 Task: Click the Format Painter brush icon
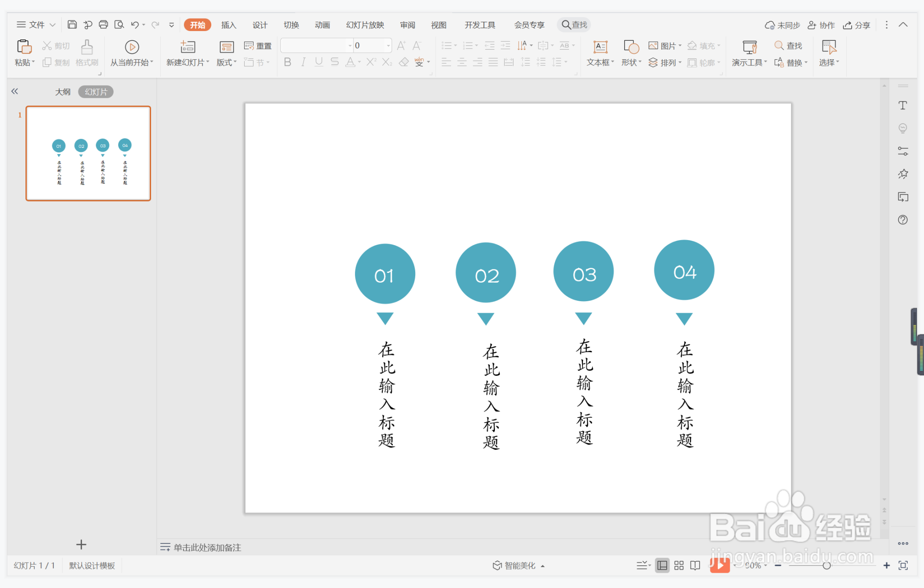87,47
